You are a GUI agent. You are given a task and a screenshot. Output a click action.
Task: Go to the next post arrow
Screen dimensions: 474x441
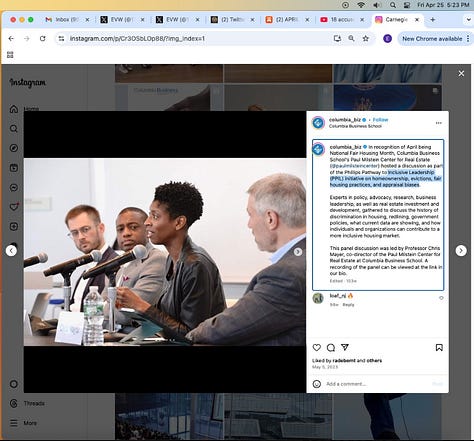pyautogui.click(x=461, y=250)
